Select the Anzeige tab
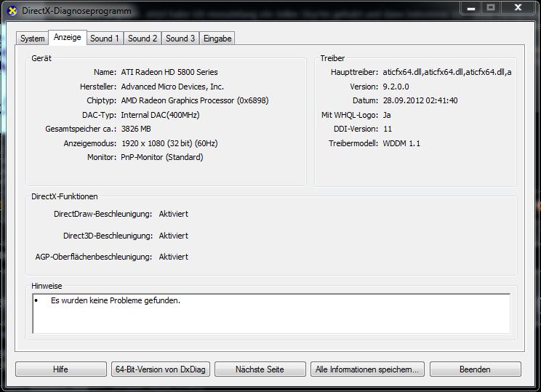541x392 pixels. point(68,37)
